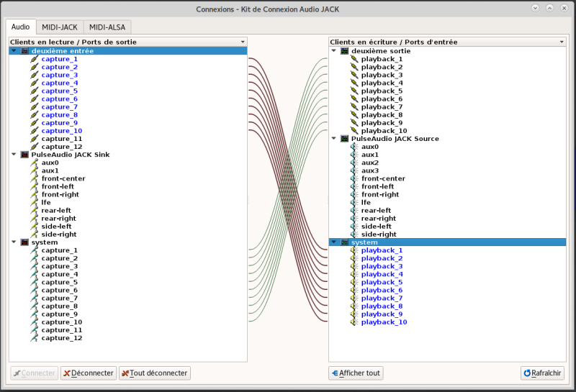Click the port icon beside front-center in PulseAudio JACK Sink
576x392 pixels.
[34, 178]
